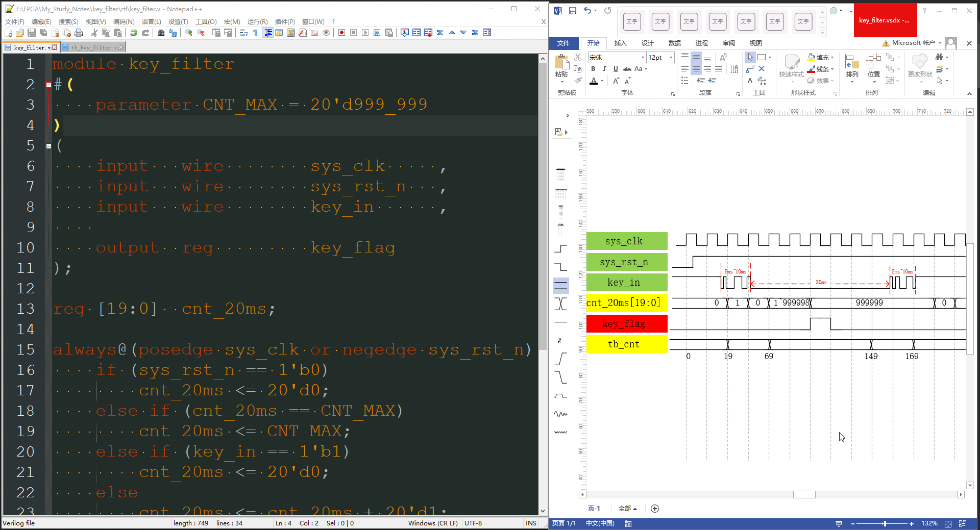Toggle the document monitoring eye icon in Notepad++

(326, 33)
